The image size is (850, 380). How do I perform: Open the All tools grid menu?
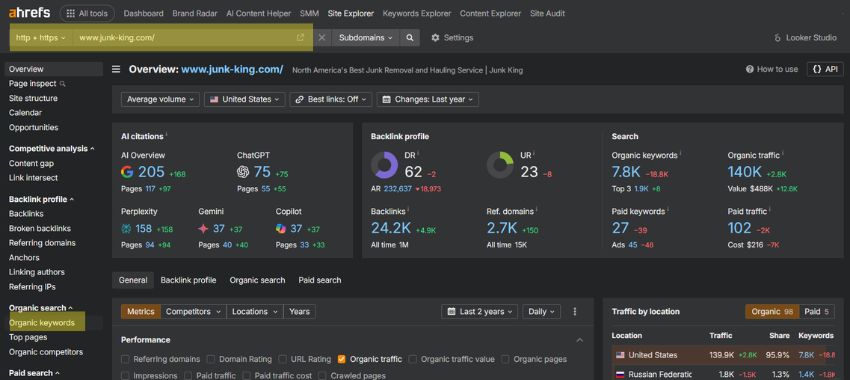coord(87,14)
